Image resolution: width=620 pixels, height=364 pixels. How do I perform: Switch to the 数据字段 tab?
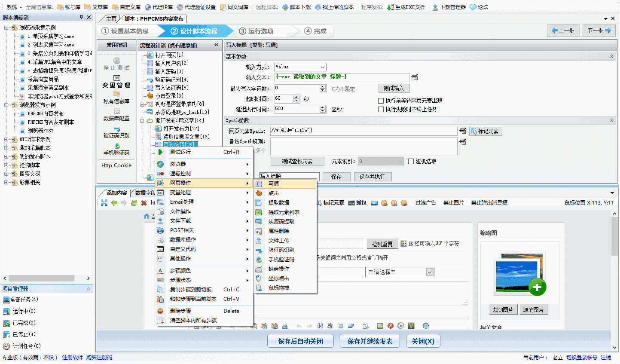(x=144, y=193)
